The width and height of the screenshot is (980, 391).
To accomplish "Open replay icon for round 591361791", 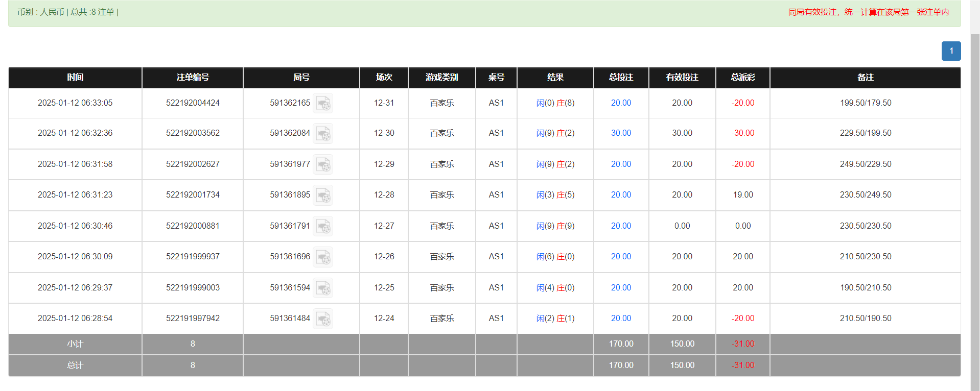I will [323, 226].
